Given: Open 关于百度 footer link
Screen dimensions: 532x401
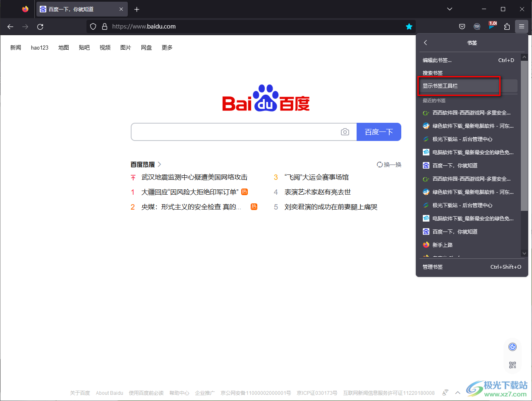Looking at the screenshot, I should coord(80,393).
